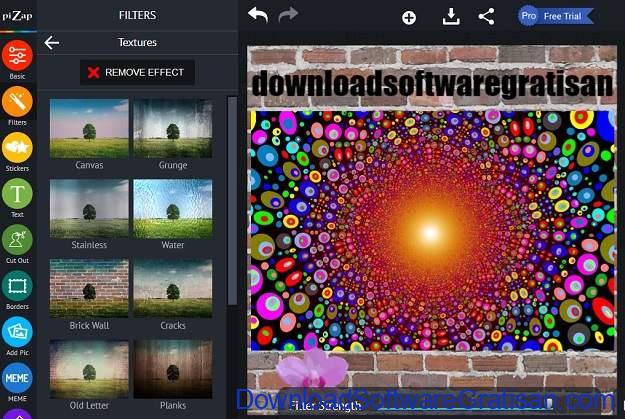
Task: Select the Text tool
Action: point(17,195)
